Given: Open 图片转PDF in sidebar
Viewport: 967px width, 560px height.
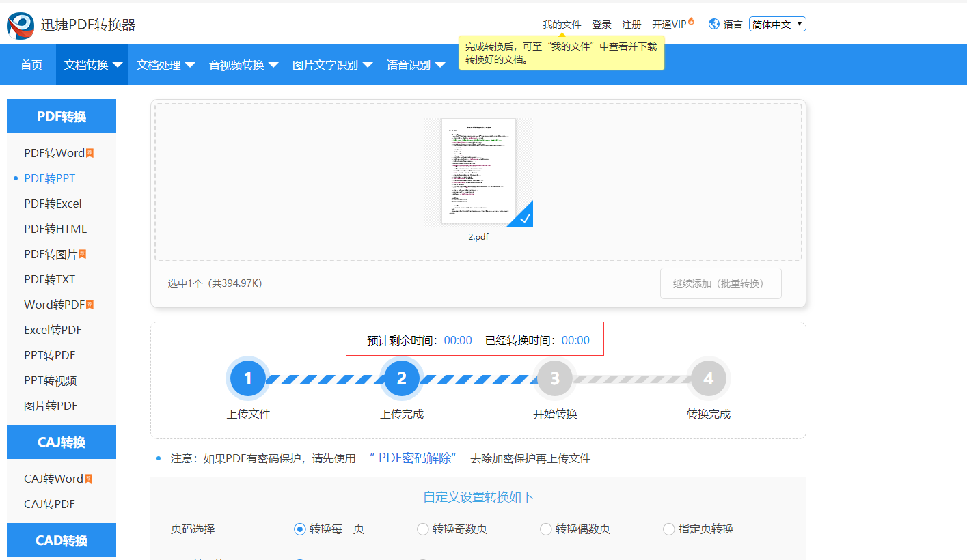Looking at the screenshot, I should click(51, 406).
